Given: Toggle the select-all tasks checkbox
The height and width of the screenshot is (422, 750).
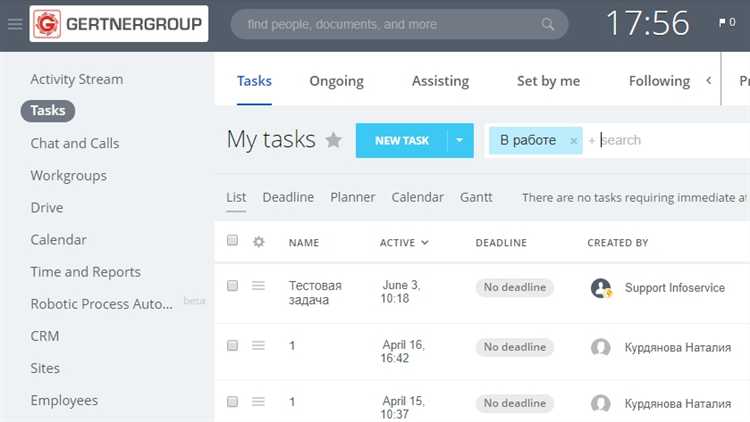Looking at the screenshot, I should tap(233, 241).
